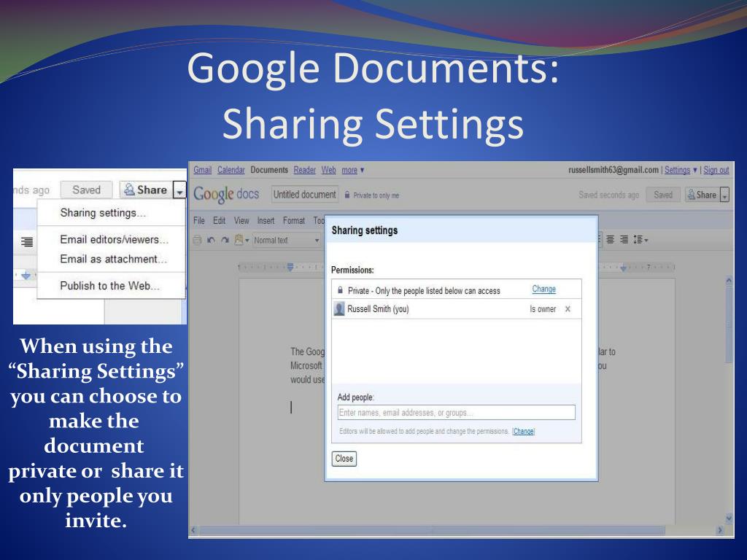Image resolution: width=747 pixels, height=560 pixels.
Task: Open the paint format dropdown arrow
Action: [247, 241]
